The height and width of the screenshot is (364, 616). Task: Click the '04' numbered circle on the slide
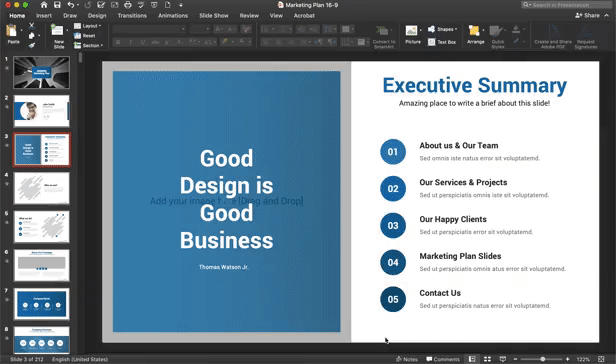click(393, 262)
